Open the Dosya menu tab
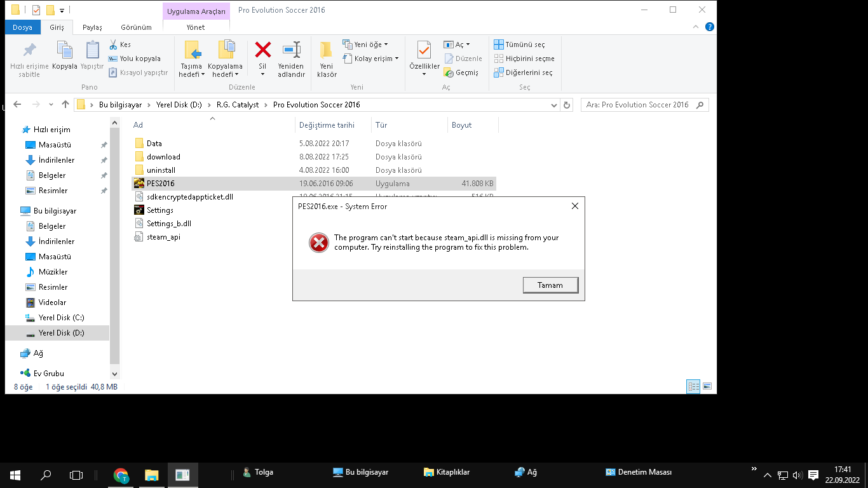This screenshot has height=488, width=868. [22, 27]
